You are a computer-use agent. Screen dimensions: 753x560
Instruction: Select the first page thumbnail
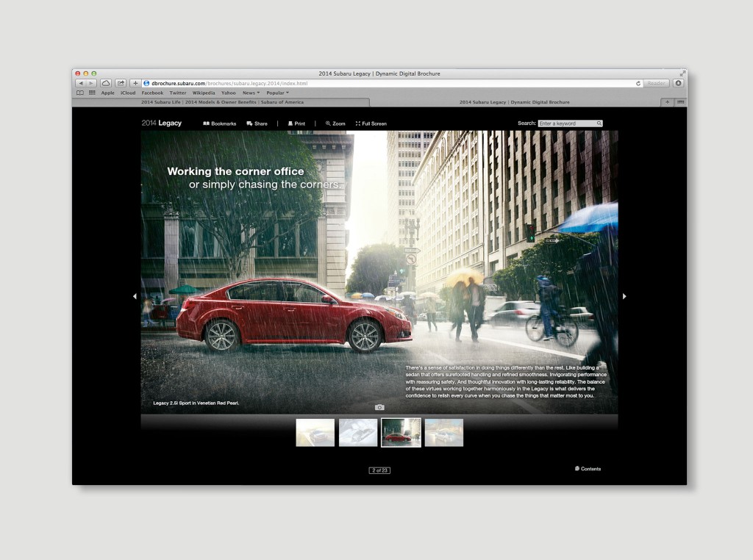pyautogui.click(x=315, y=432)
